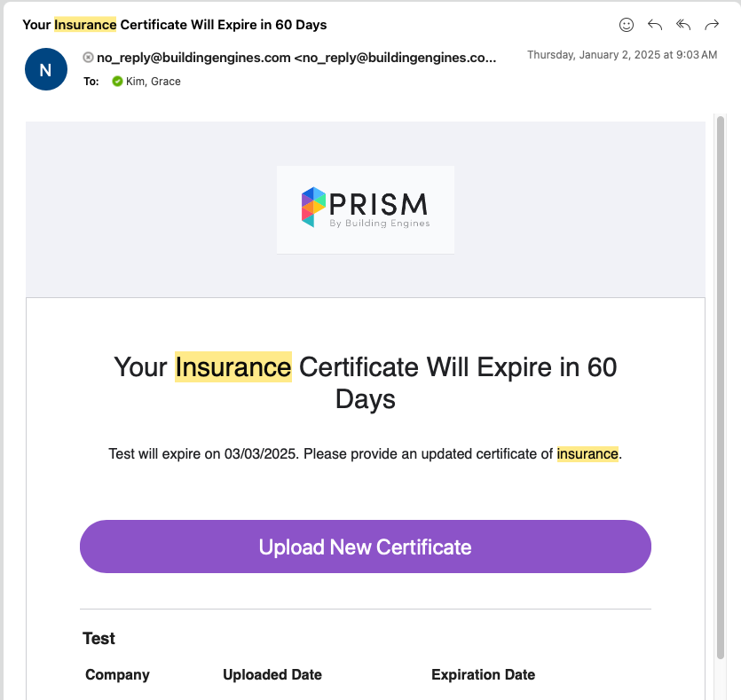
Task: Open the emoji reaction smiley icon
Action: [627, 25]
